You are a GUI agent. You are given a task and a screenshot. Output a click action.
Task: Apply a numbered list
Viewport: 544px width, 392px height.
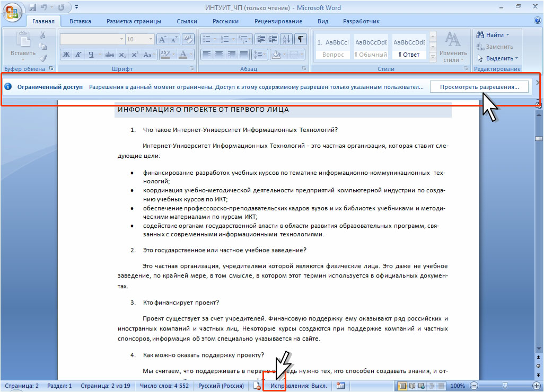point(225,39)
